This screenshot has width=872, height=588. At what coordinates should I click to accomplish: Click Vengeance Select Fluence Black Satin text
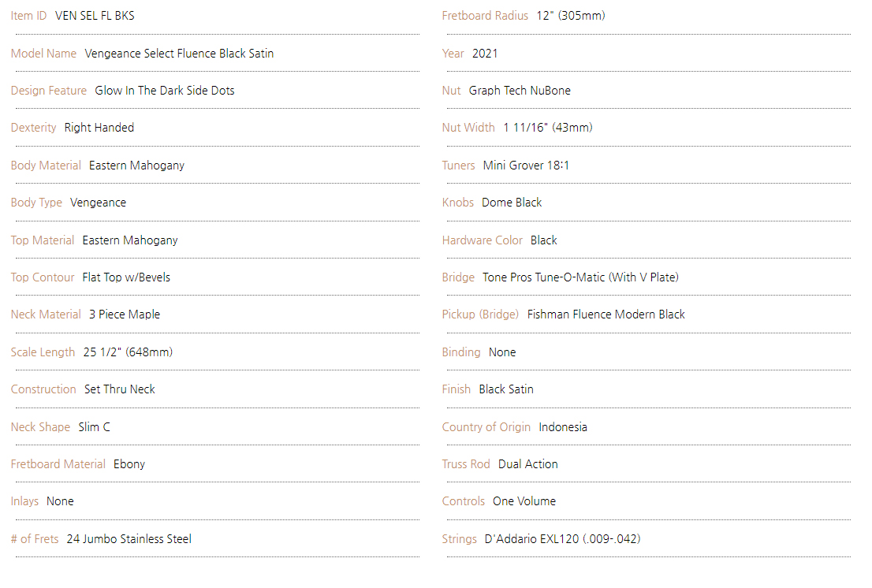[x=179, y=54]
